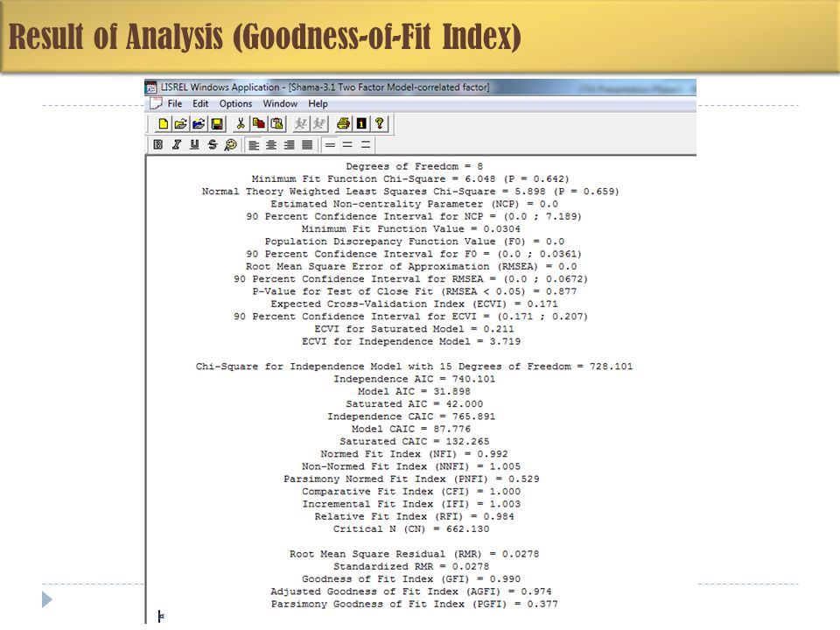Screen dimensions: 840x630
Task: Click 'Root Mean Square Residual (RMR) = 0.0278'
Action: click(x=414, y=554)
